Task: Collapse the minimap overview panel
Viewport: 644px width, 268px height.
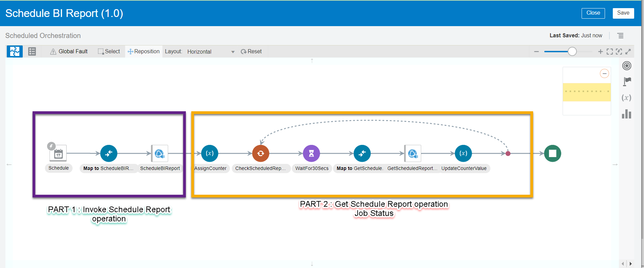Action: click(x=604, y=74)
